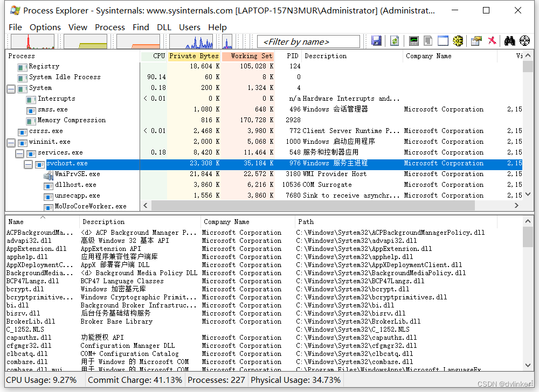This screenshot has width=539, height=392.
Task: Click the red Kill Process toolbar icon
Action: click(x=492, y=41)
